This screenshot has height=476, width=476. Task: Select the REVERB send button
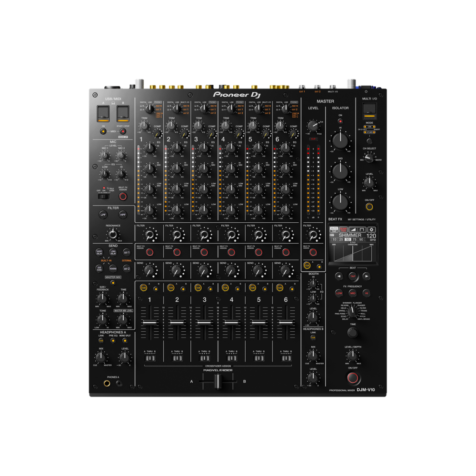(x=113, y=268)
